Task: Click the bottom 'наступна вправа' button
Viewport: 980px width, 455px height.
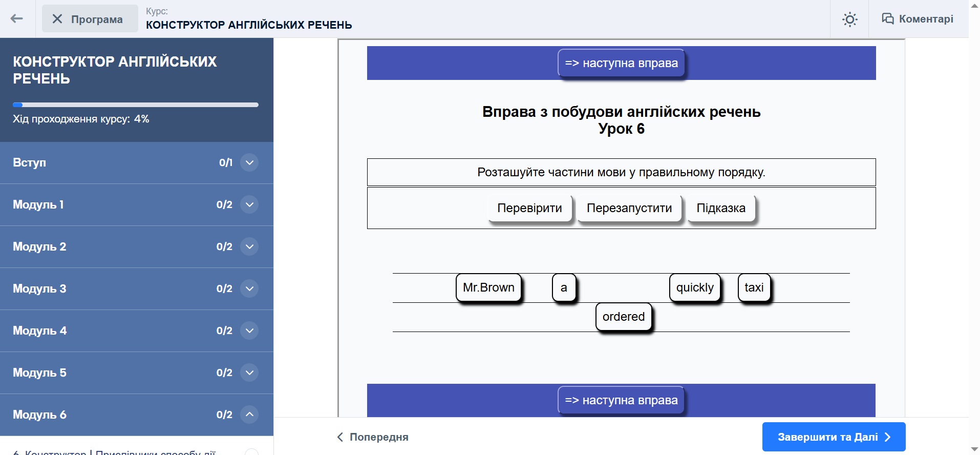Action: click(x=621, y=400)
